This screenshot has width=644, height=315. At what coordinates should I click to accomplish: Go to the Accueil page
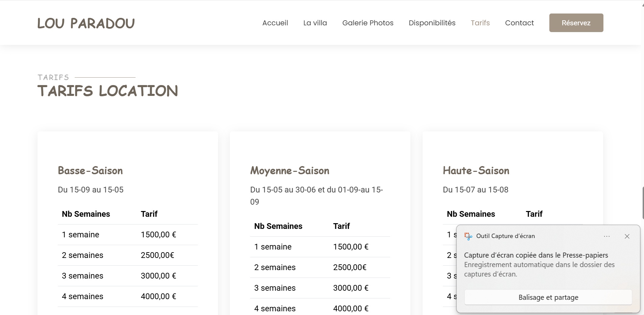point(275,23)
